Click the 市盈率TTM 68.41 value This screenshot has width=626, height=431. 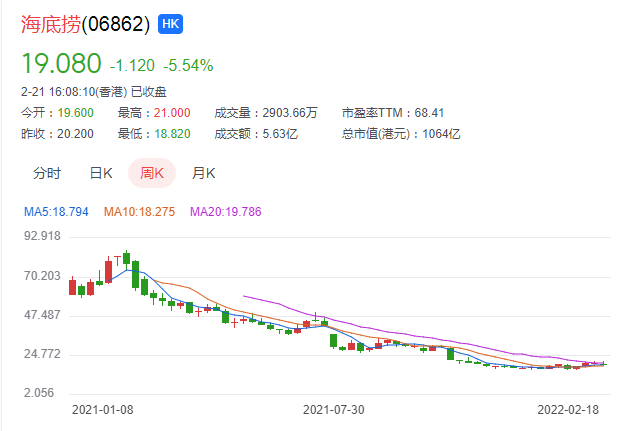429,113
